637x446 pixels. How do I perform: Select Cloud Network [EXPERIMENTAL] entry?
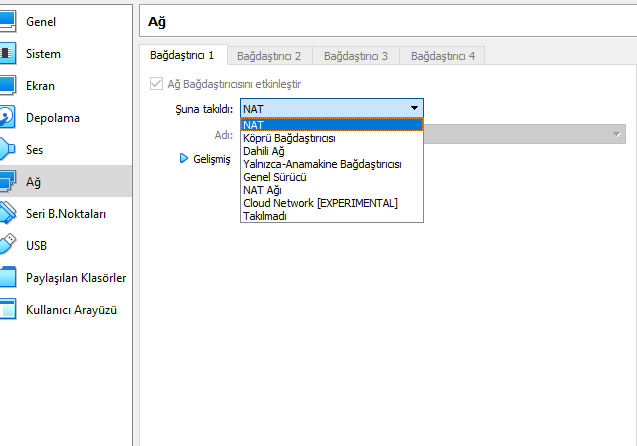pos(320,203)
